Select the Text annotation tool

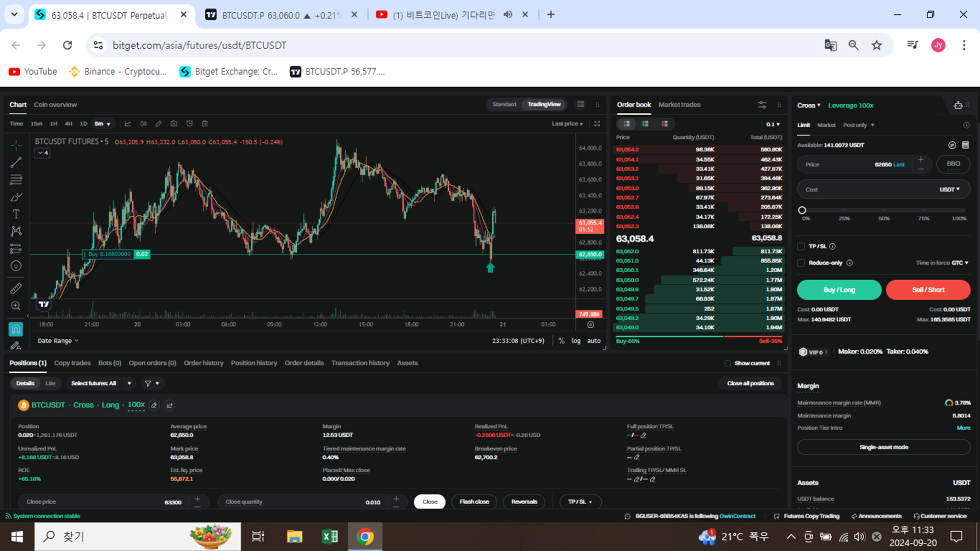click(16, 214)
